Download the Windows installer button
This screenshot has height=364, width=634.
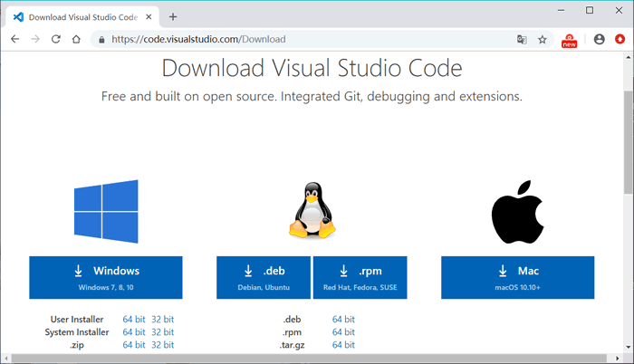pos(106,277)
